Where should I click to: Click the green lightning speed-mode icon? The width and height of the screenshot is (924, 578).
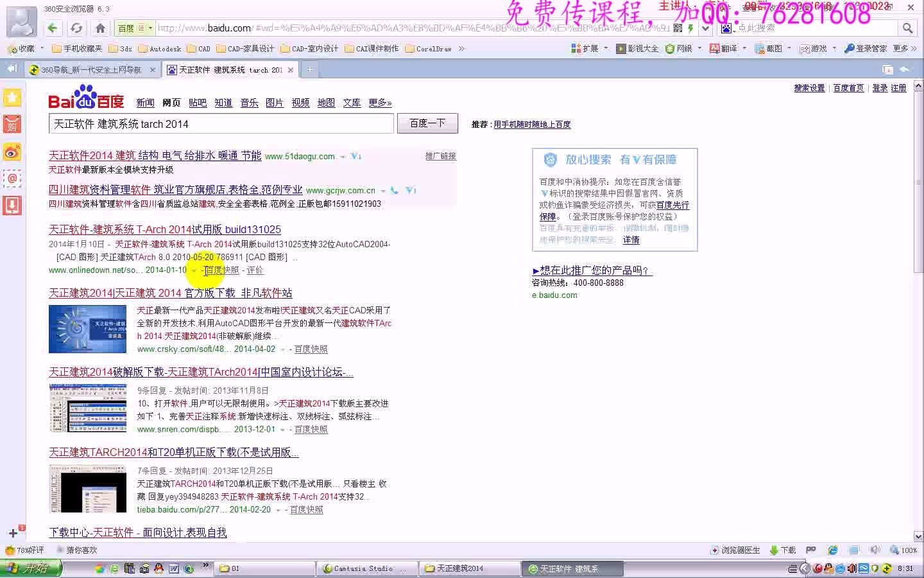[x=690, y=28]
